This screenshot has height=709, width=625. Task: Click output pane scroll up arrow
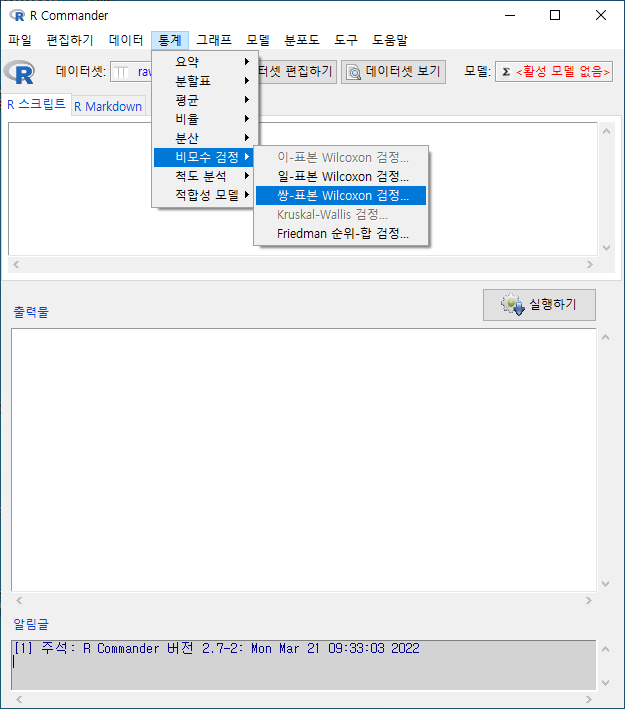606,337
